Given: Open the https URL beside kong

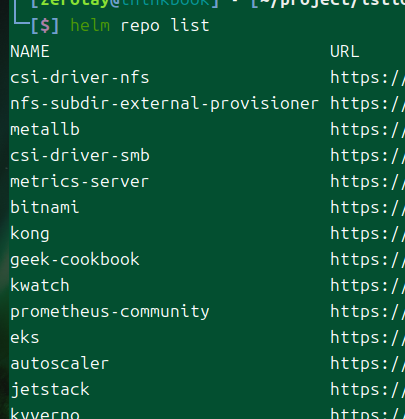Looking at the screenshot, I should [x=367, y=234].
